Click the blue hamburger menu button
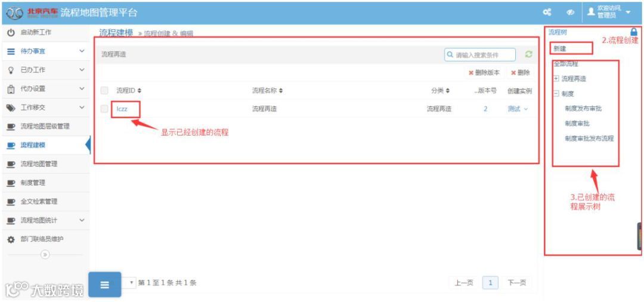This screenshot has height=302, width=644. click(105, 284)
